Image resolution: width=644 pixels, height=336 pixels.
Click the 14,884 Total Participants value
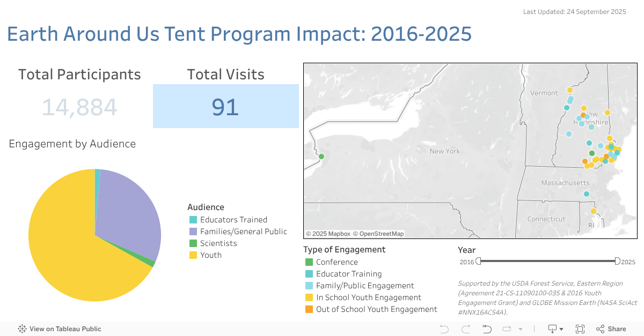79,107
